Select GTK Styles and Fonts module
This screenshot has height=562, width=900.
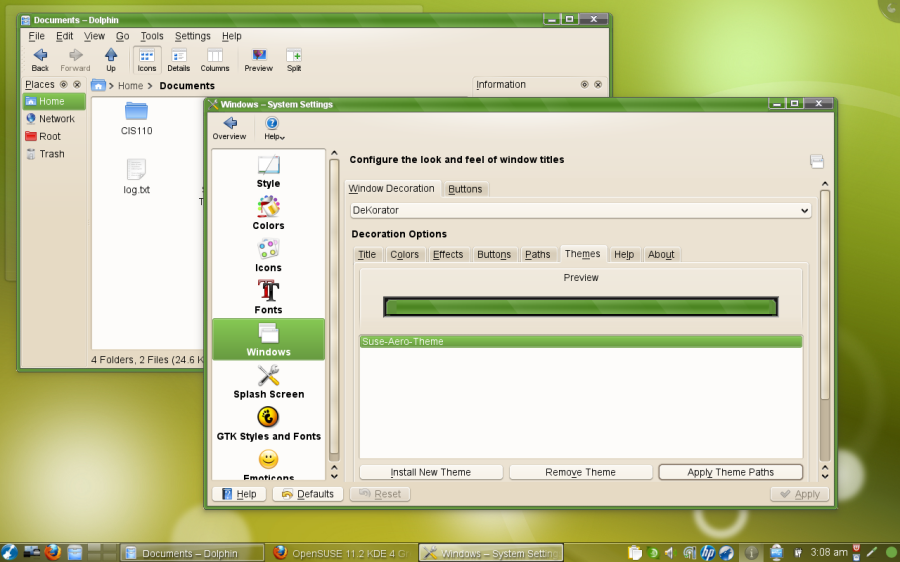[x=268, y=424]
